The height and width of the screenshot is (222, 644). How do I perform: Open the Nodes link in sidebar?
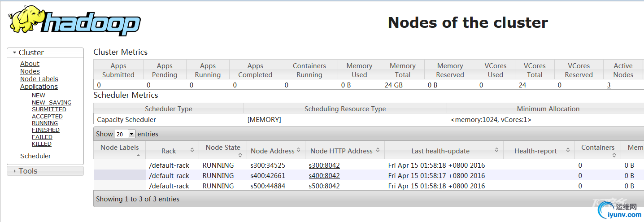point(30,71)
